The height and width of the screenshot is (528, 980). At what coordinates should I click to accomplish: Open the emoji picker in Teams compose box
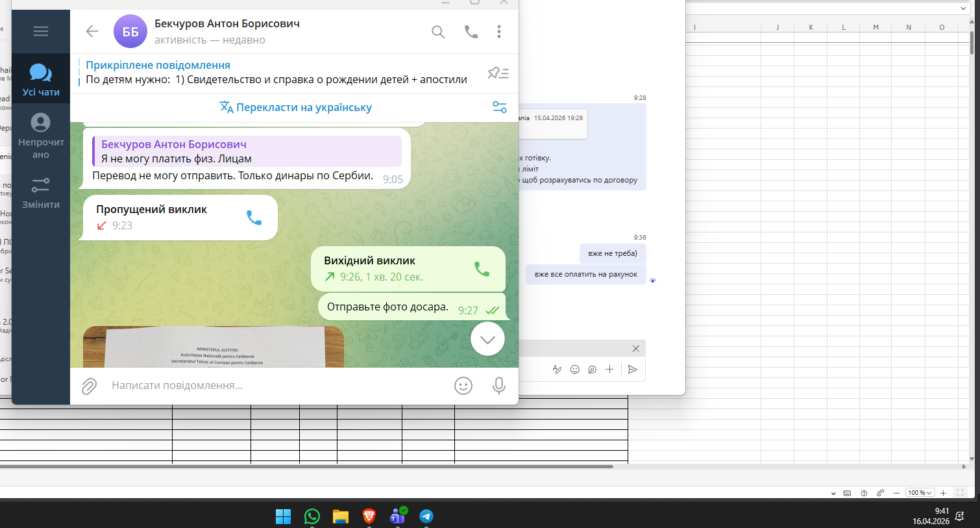575,370
